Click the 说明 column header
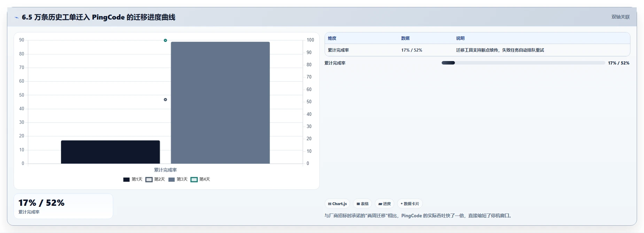Viewport: 644px width, 233px height. tap(460, 38)
